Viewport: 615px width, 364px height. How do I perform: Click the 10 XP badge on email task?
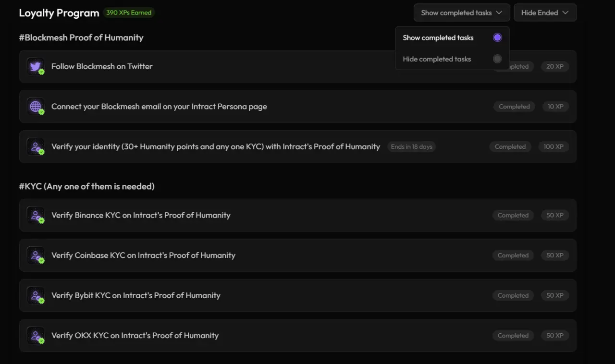click(555, 107)
